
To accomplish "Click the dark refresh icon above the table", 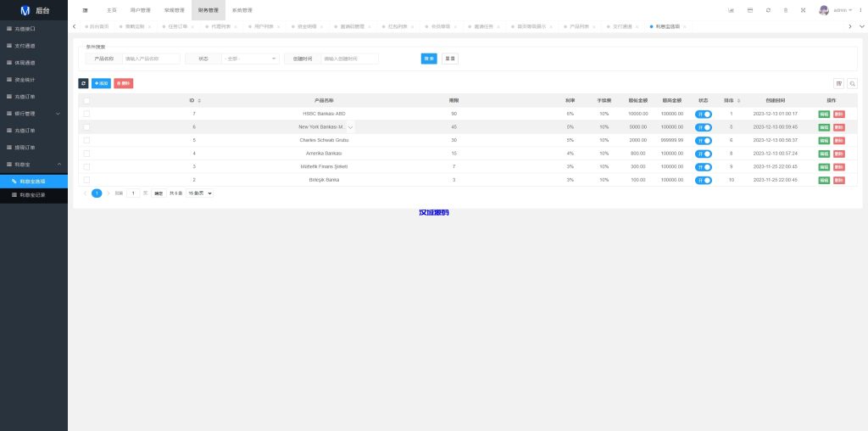I will (x=83, y=83).
